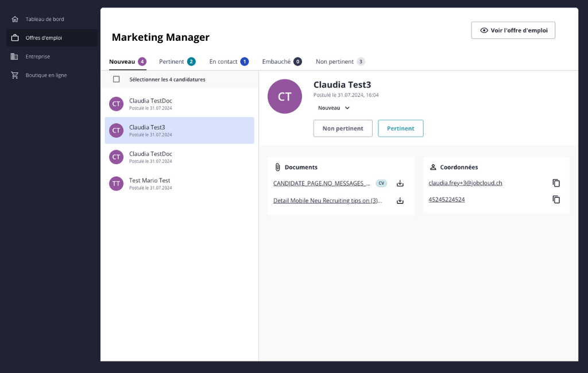Mark candidate as Non pertinent with the button
This screenshot has width=588, height=373.
coord(343,129)
